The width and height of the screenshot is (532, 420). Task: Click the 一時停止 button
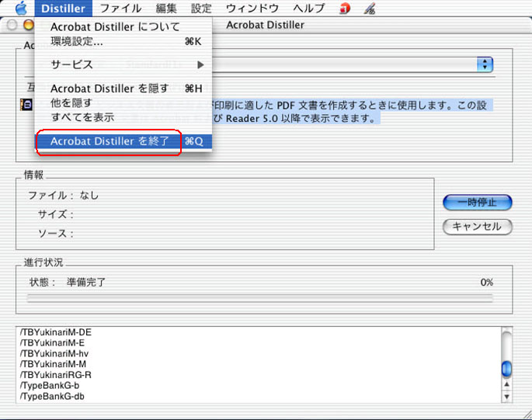tap(478, 203)
